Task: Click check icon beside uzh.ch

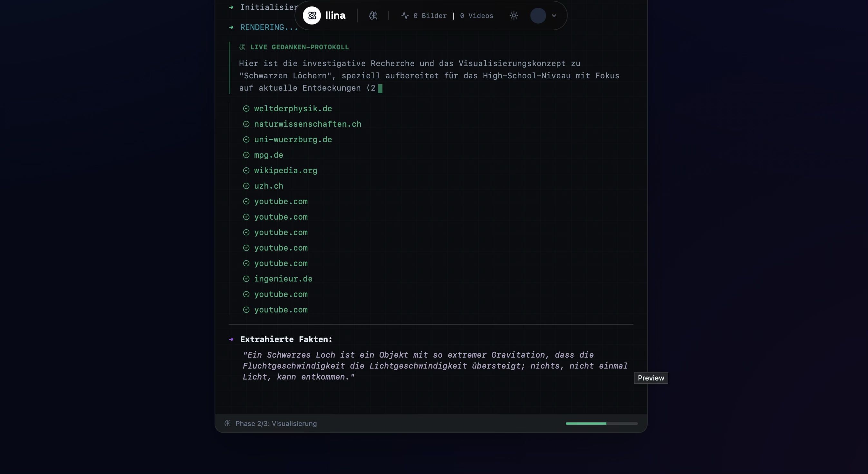Action: (246, 186)
